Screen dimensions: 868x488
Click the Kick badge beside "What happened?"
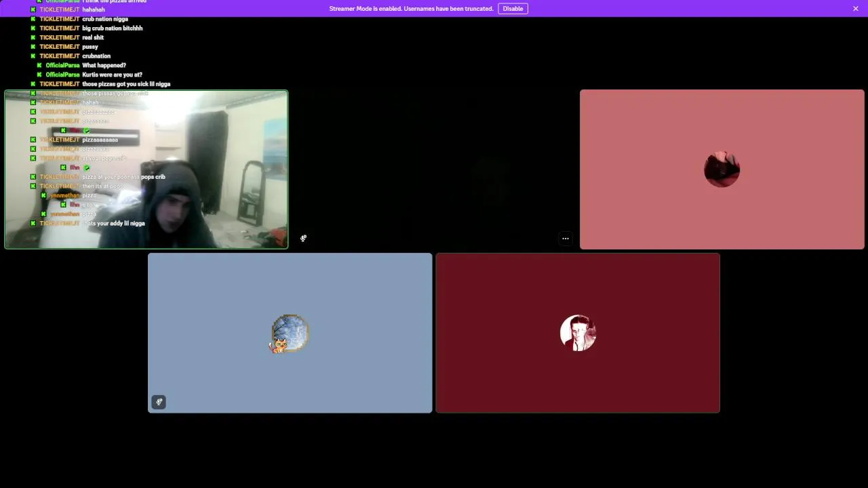click(39, 66)
